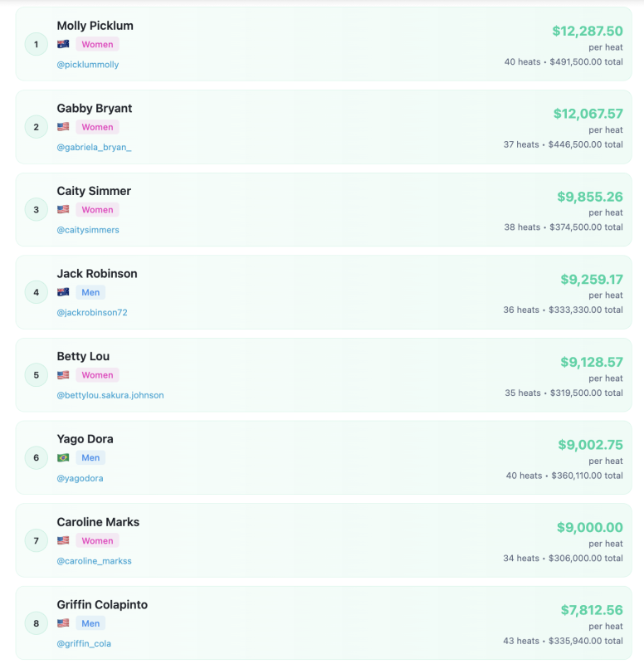Screen dimensions: 644x664
Task: Click the Australian flag under Molly Picklum
Action: (63, 44)
